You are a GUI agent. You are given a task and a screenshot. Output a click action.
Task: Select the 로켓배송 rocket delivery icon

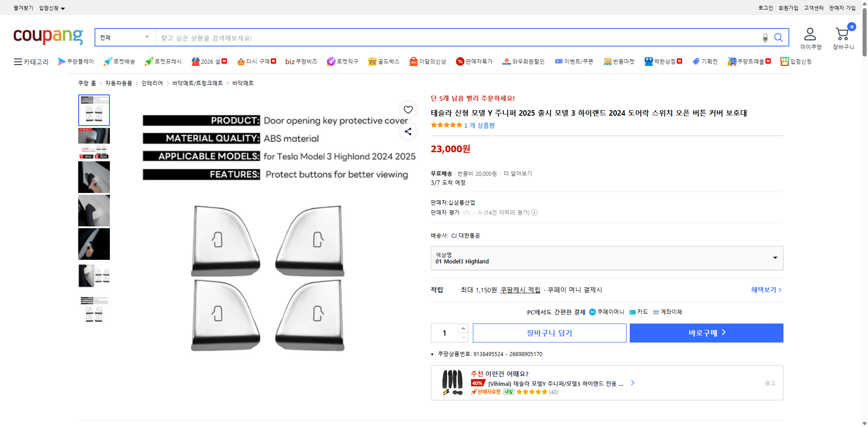(107, 61)
